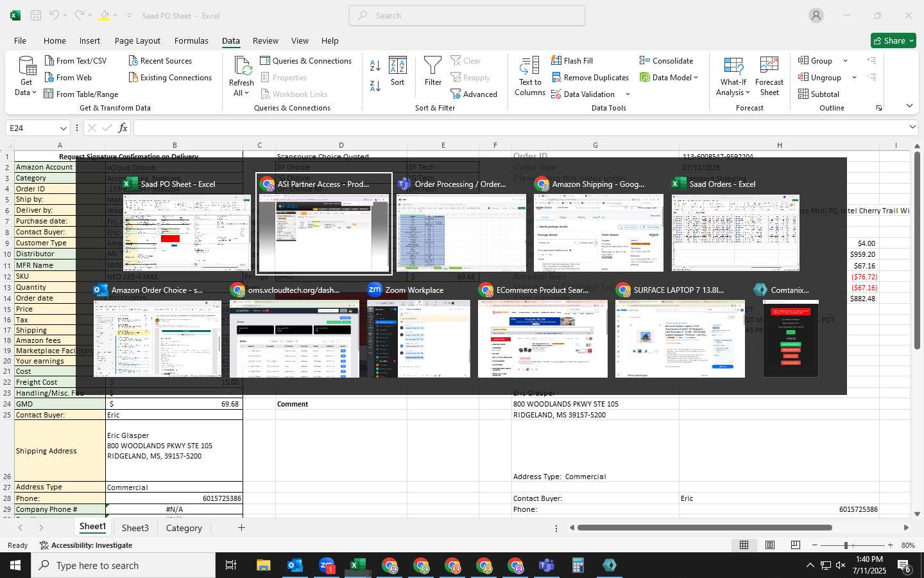Open the File menu
924x578 pixels.
pyautogui.click(x=20, y=40)
